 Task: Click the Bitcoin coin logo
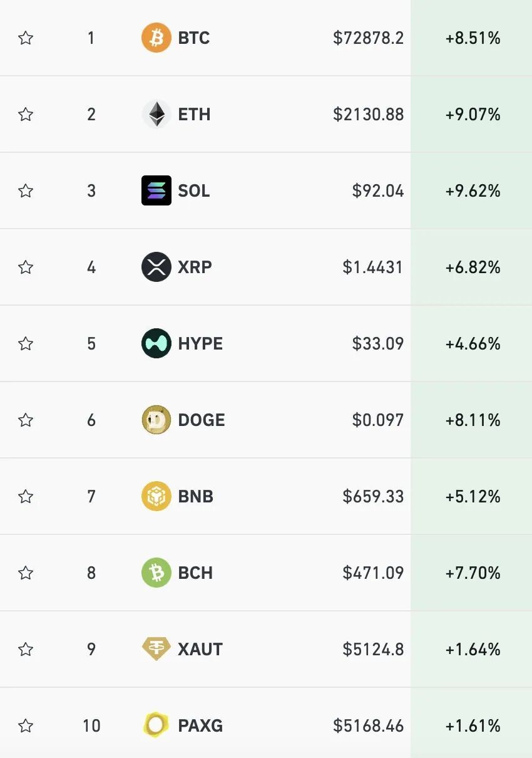[x=156, y=38]
